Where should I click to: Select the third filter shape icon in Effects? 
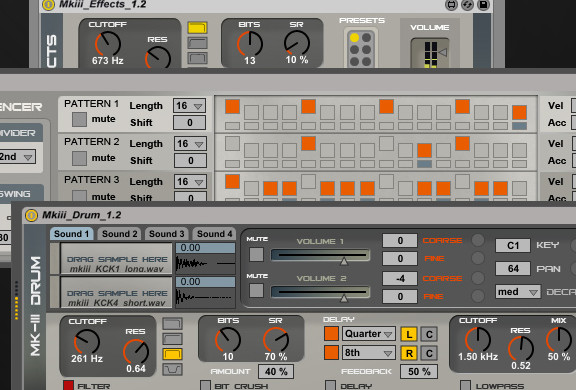(x=197, y=58)
